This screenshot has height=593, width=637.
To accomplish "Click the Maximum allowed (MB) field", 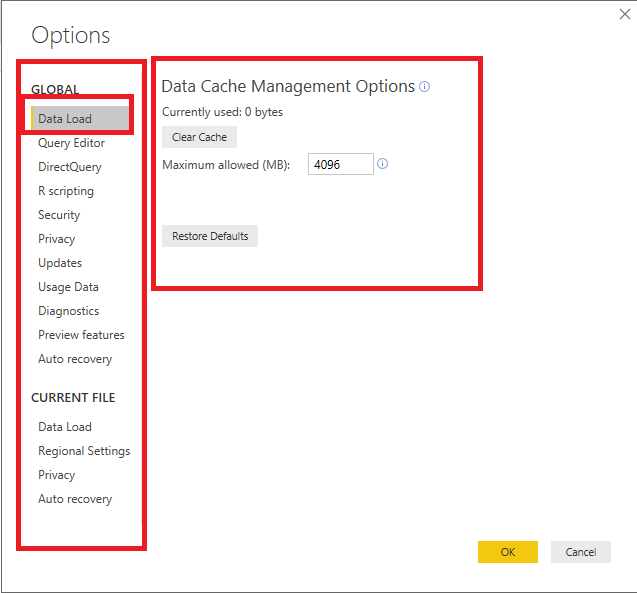I will tap(340, 164).
